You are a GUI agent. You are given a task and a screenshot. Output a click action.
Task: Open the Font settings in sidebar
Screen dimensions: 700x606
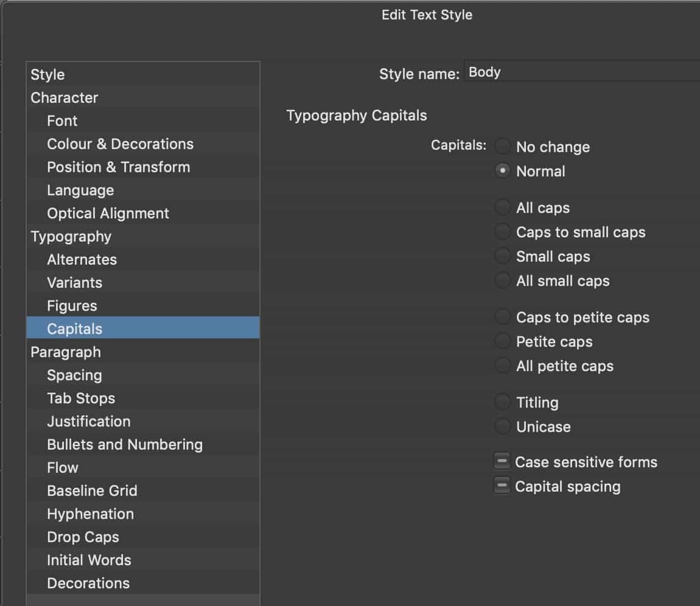click(62, 120)
